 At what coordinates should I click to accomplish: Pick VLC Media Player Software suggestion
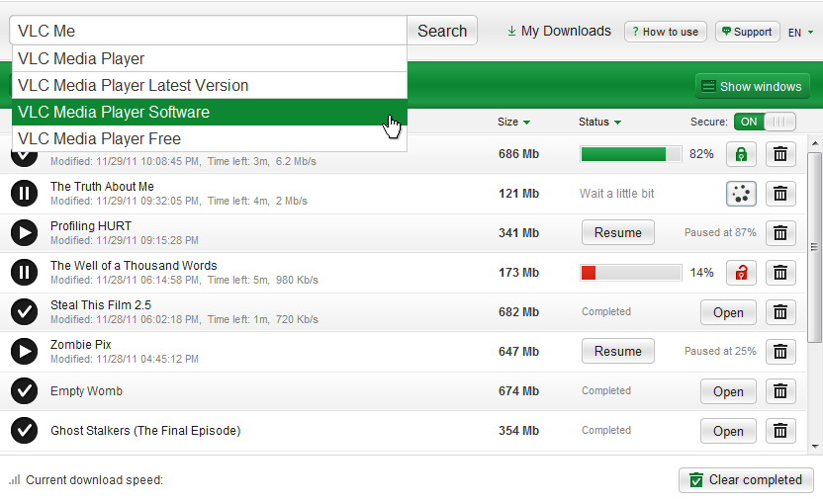210,113
